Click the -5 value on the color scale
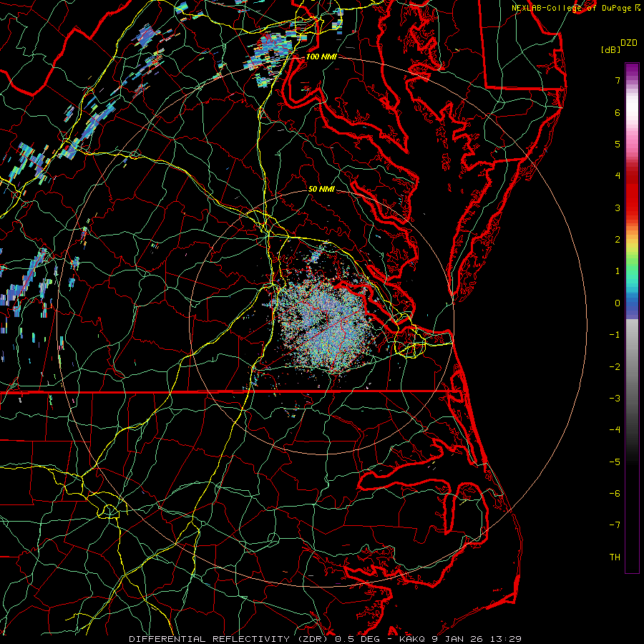This screenshot has width=644, height=644. (x=615, y=462)
